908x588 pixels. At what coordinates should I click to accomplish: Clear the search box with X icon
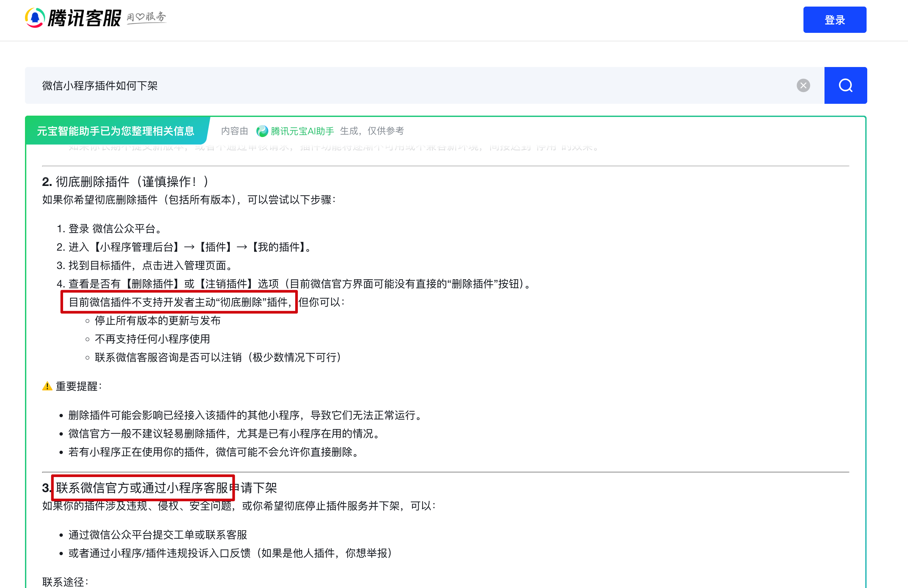pyautogui.click(x=803, y=85)
